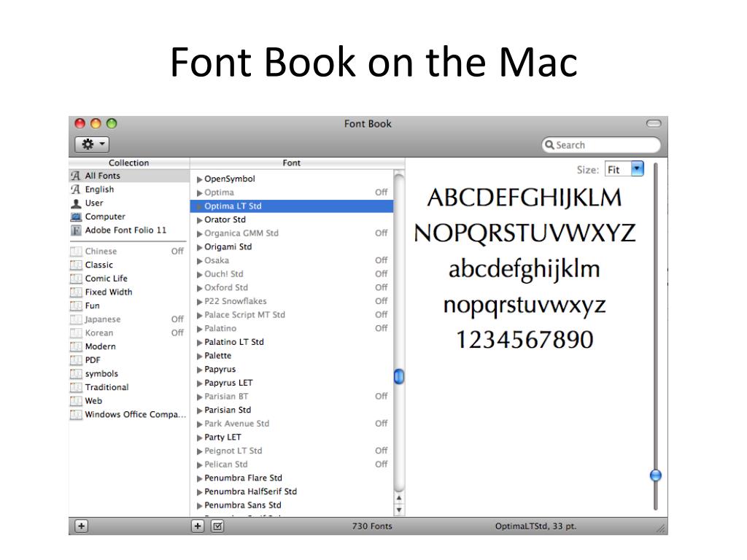This screenshot has height=560, width=747.
Task: Click the User collection icon
Action: (x=76, y=203)
